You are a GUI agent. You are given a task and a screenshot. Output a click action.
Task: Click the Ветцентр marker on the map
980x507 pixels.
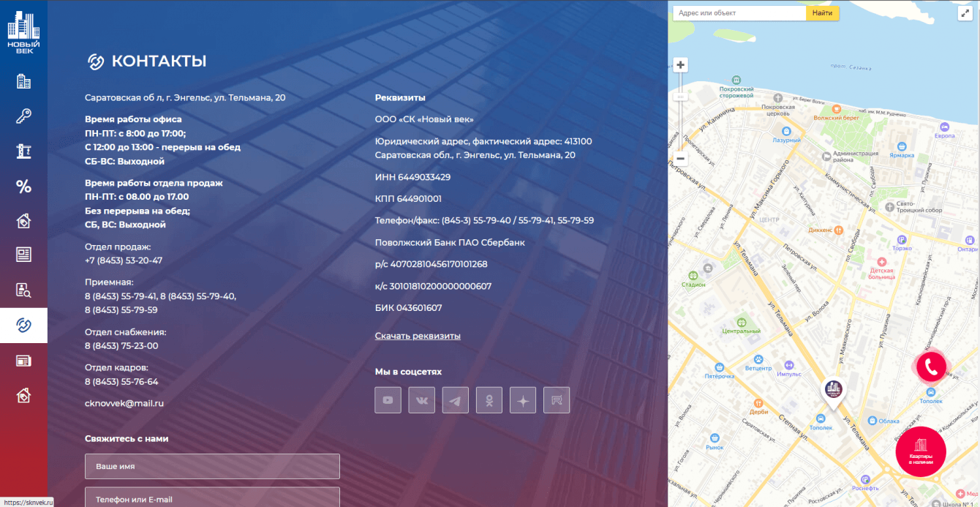pyautogui.click(x=758, y=364)
